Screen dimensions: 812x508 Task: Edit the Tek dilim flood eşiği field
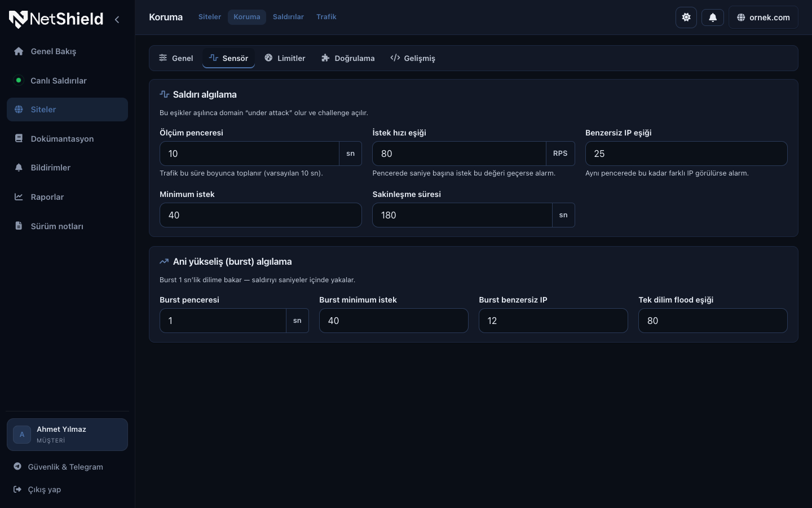713,321
